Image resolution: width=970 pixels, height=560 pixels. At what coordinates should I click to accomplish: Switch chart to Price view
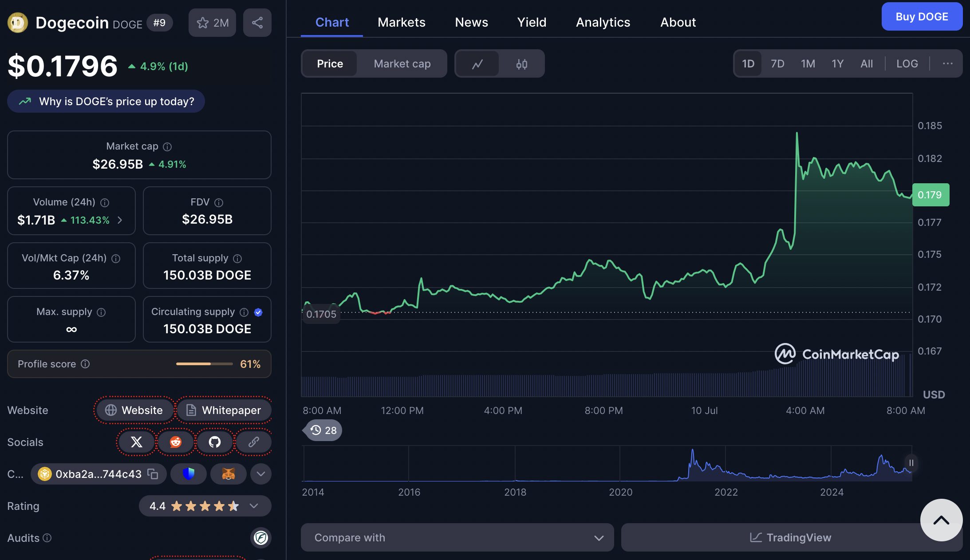coord(330,64)
